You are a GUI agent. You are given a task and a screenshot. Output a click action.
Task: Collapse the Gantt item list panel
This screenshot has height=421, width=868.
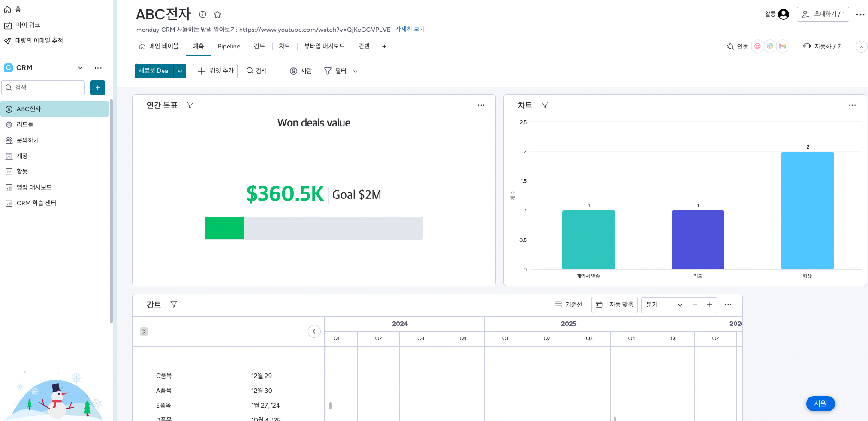coord(314,331)
